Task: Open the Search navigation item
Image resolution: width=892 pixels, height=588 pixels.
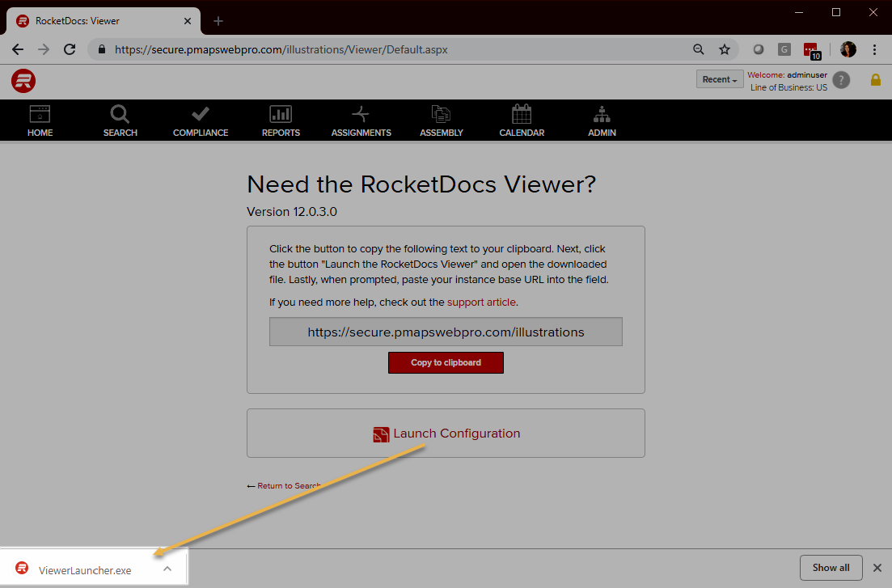Action: (x=120, y=121)
